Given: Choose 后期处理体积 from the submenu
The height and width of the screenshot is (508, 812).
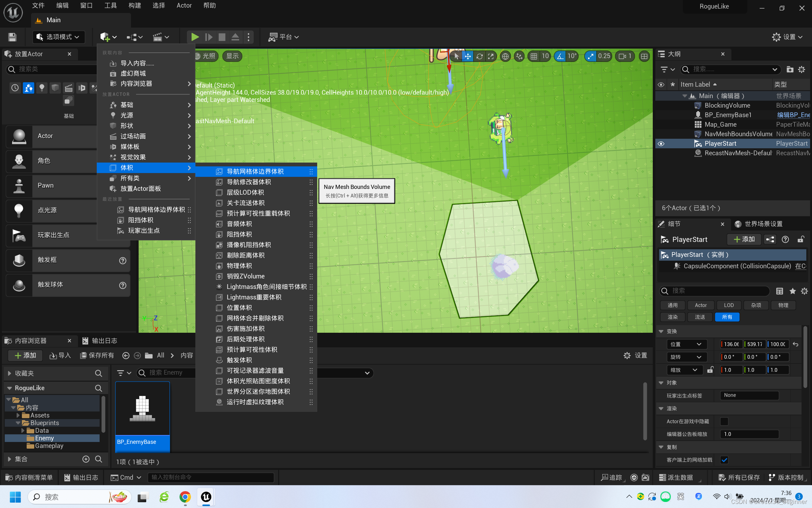Looking at the screenshot, I should coord(256,339).
